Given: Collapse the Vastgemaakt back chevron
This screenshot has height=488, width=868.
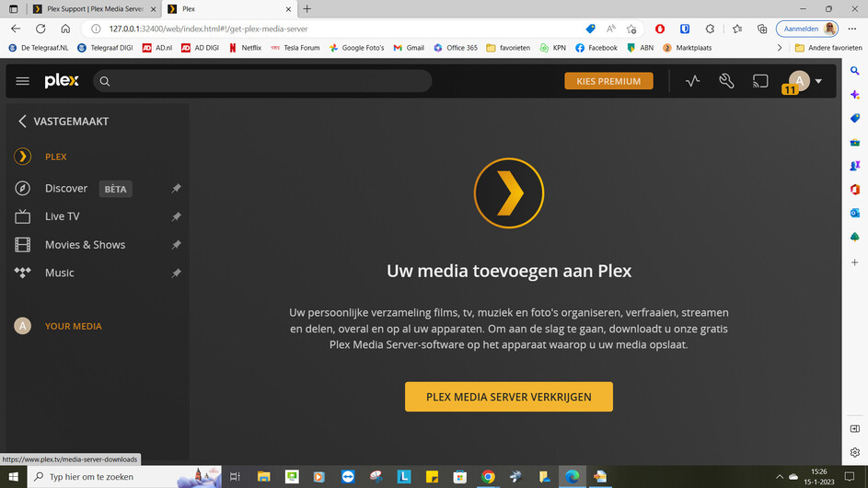Looking at the screenshot, I should pyautogui.click(x=22, y=122).
